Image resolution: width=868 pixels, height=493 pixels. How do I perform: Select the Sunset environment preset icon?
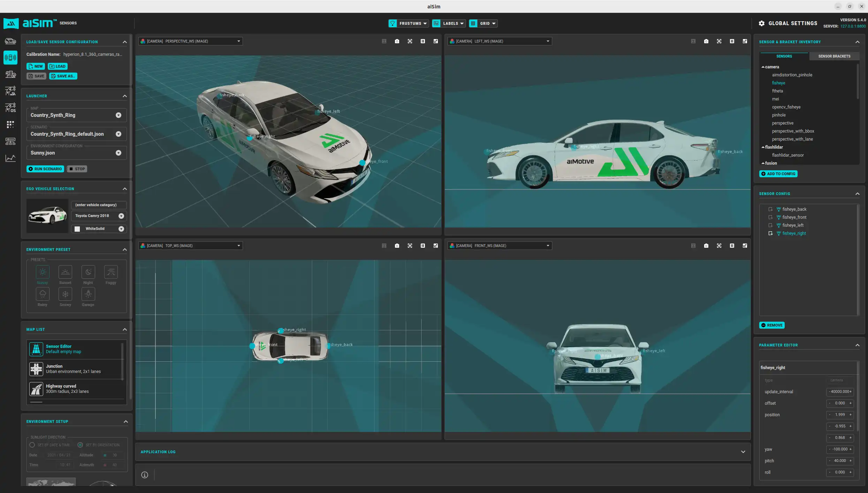pos(65,272)
